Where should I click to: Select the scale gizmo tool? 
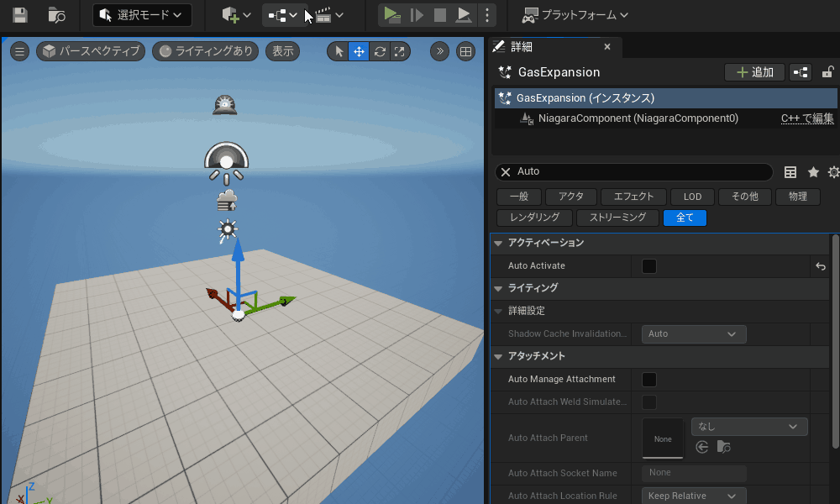400,51
